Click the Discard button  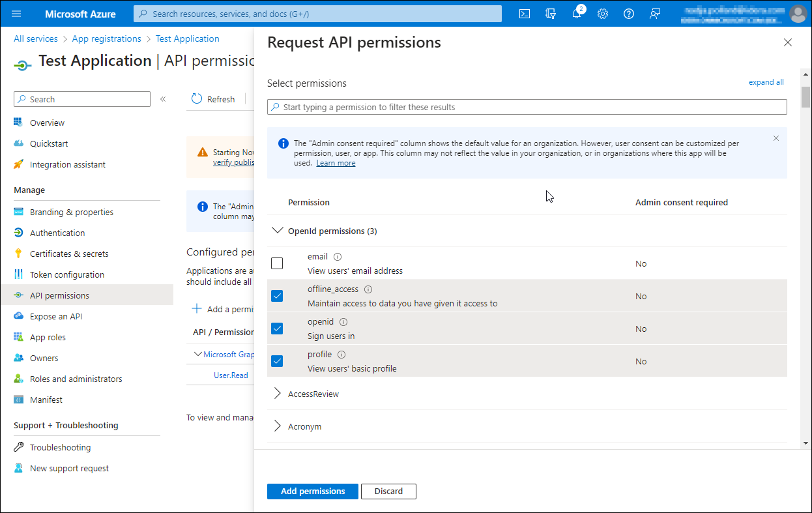point(388,491)
